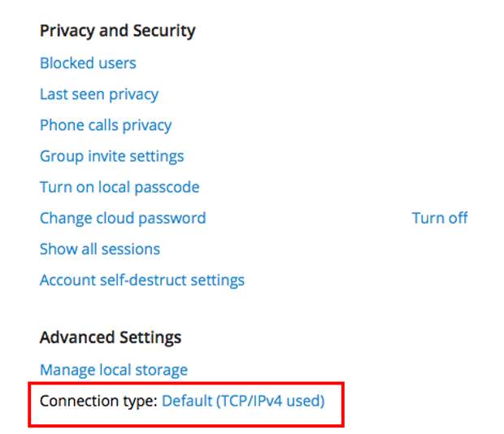Screen dimensions: 504x434
Task: Change the Default (TCP/IPv4 used) connection type
Action: [243, 401]
